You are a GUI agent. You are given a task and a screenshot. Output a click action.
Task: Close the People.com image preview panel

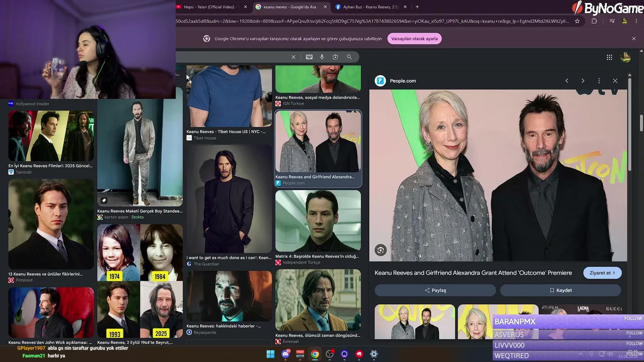615,81
